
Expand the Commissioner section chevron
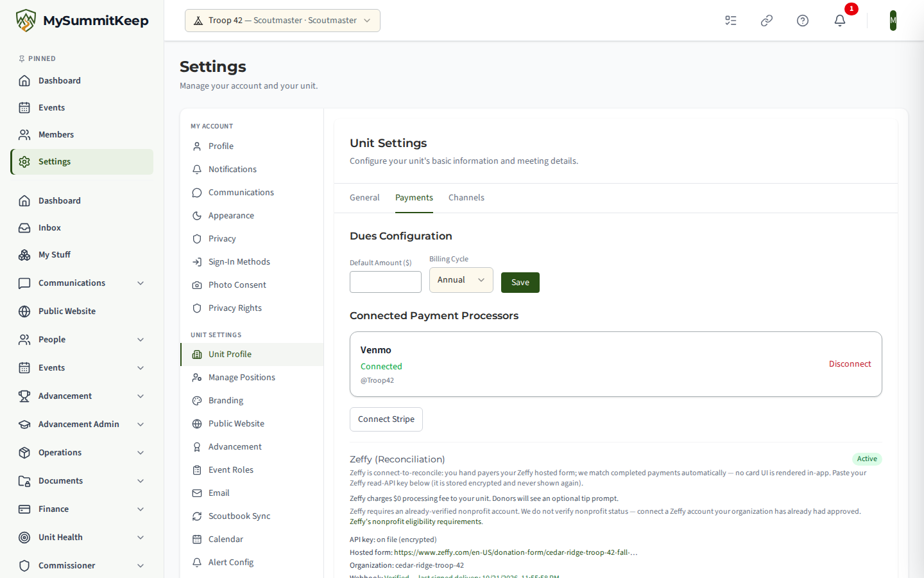coord(141,566)
